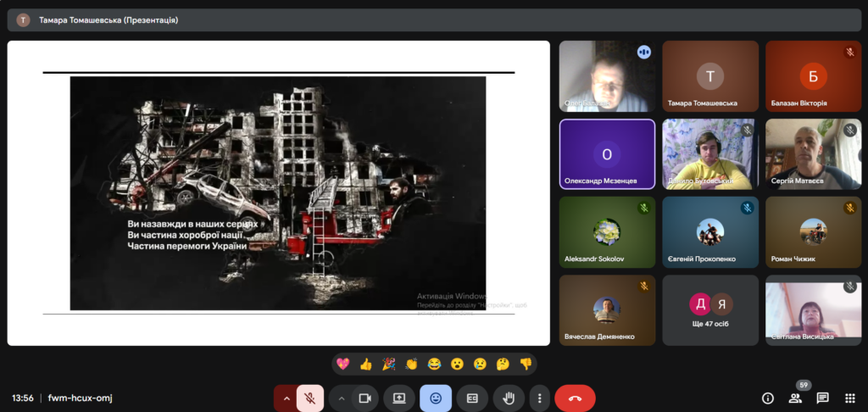This screenshot has width=868, height=412.
Task: Click the "Ще 47 осіб" tile
Action: point(710,309)
